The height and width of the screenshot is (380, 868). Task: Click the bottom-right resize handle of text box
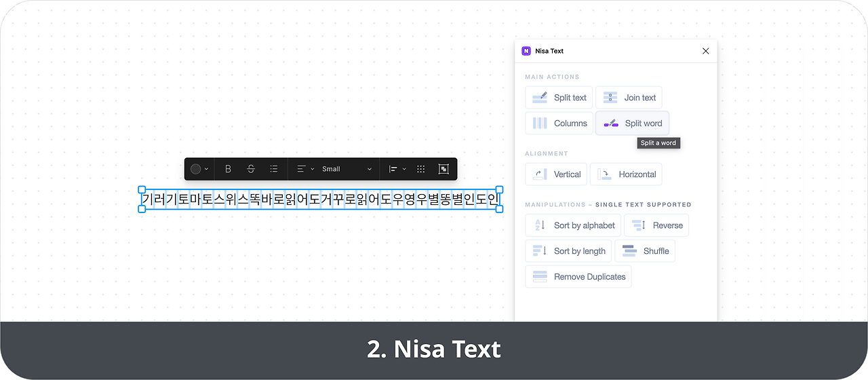coord(499,209)
